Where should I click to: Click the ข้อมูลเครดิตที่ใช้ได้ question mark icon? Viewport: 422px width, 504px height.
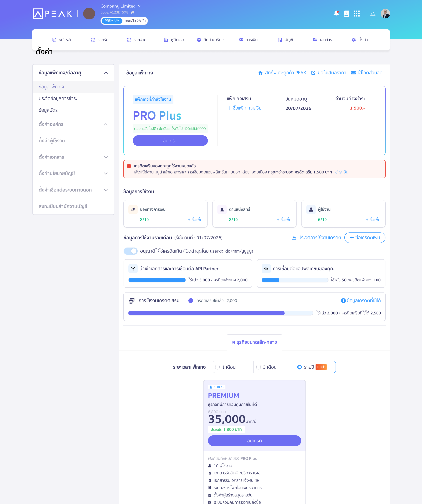pyautogui.click(x=343, y=300)
